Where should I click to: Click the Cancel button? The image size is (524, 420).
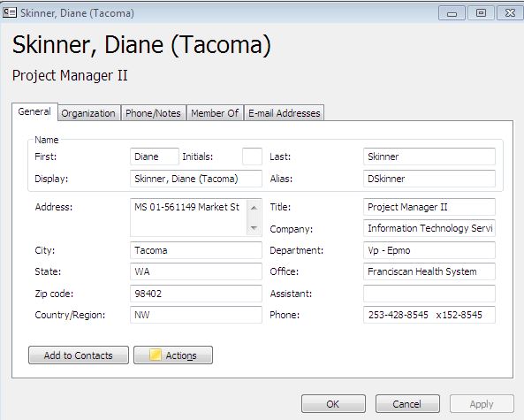407,404
